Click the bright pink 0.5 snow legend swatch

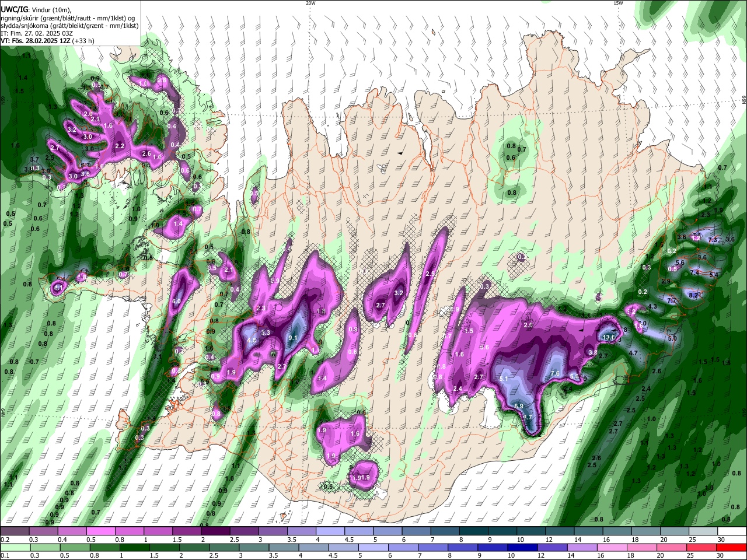pos(100,531)
